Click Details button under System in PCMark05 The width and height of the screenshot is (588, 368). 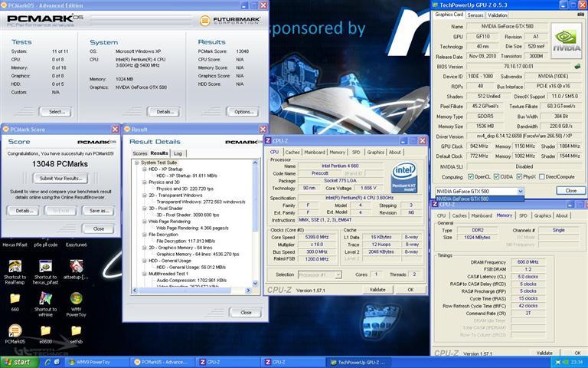tap(164, 111)
